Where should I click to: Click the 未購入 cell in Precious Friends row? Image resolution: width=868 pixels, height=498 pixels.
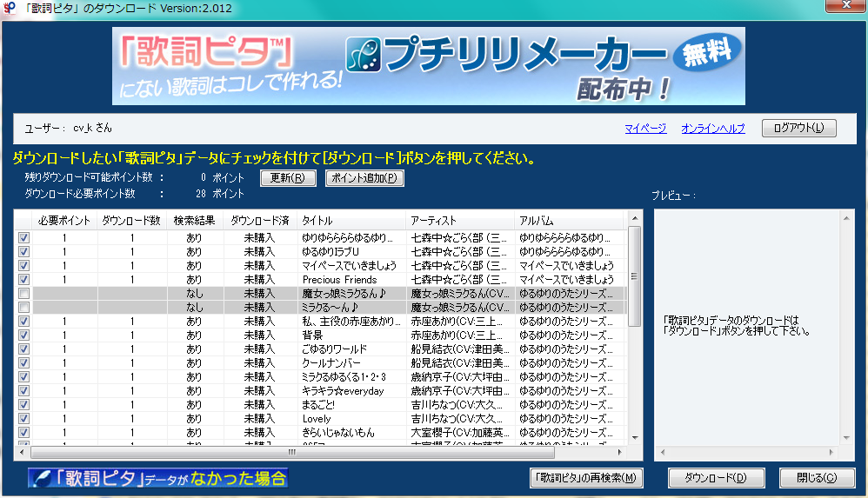point(260,280)
